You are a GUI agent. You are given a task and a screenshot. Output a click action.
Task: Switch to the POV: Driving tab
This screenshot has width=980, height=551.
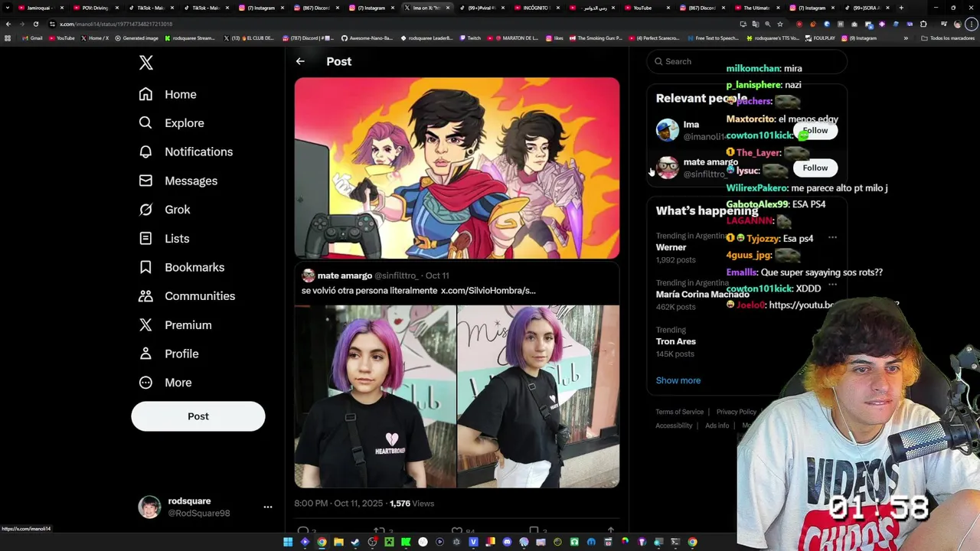95,8
